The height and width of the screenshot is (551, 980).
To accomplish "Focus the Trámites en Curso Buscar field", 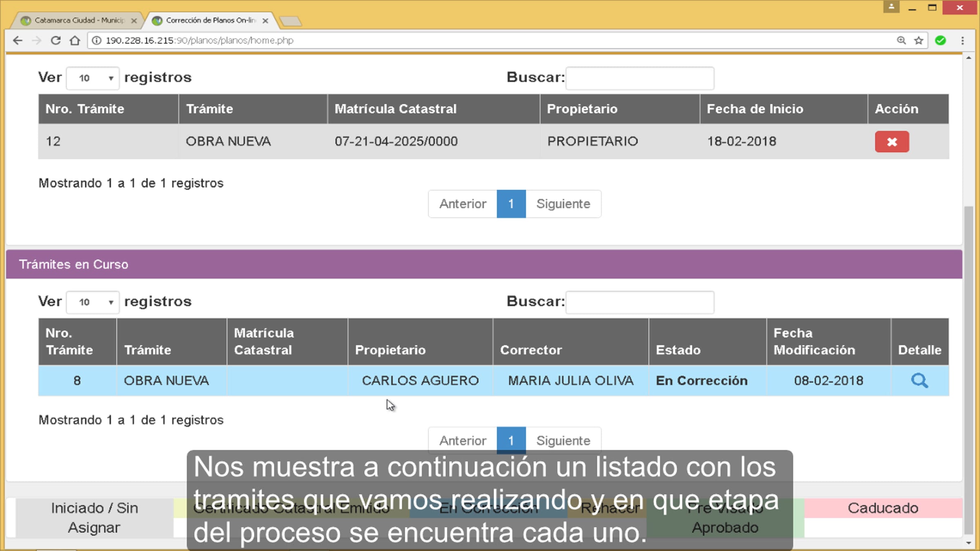I will [640, 302].
